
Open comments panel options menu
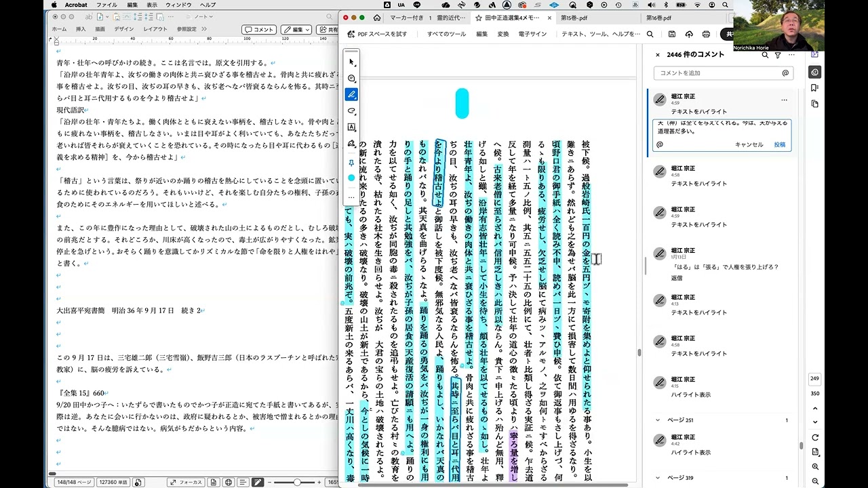click(791, 55)
